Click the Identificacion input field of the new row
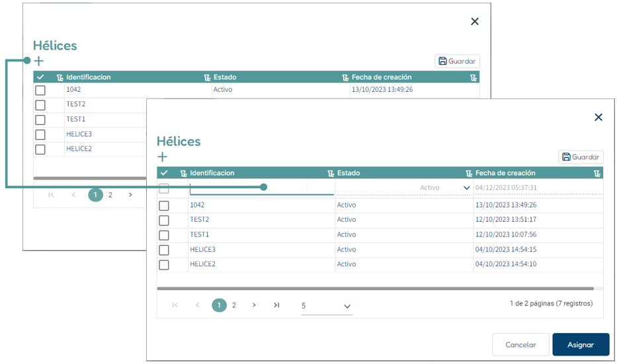The image size is (617, 364). coord(262,188)
